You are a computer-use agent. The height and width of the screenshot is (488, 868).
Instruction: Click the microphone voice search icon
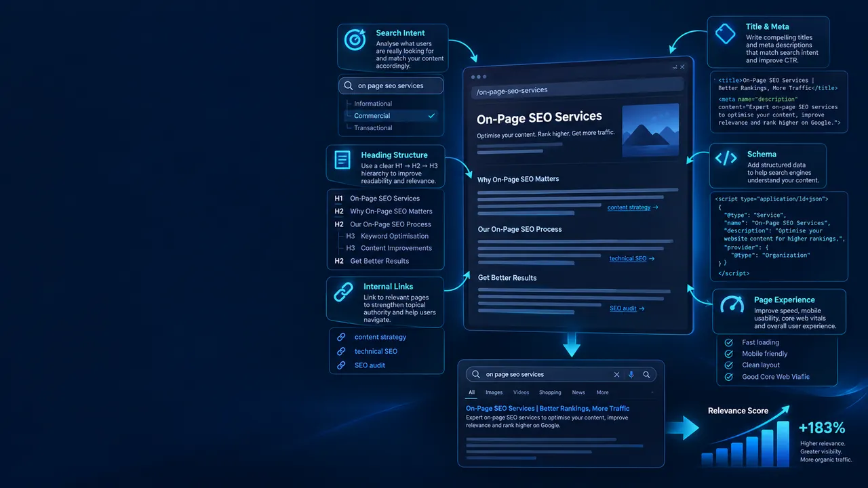[x=631, y=374]
